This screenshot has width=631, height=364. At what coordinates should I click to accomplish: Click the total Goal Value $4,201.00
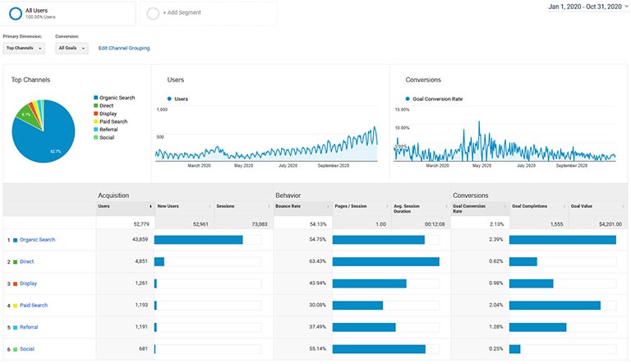click(x=610, y=223)
